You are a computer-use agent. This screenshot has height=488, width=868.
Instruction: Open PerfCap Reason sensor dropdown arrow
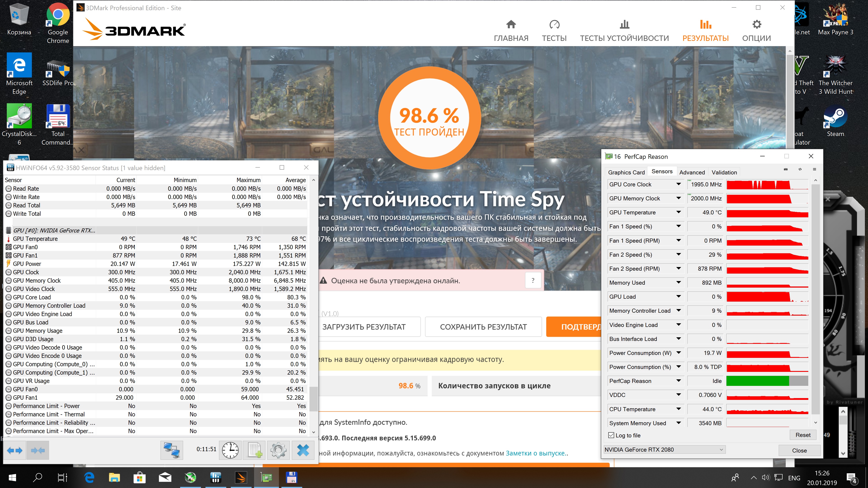678,381
